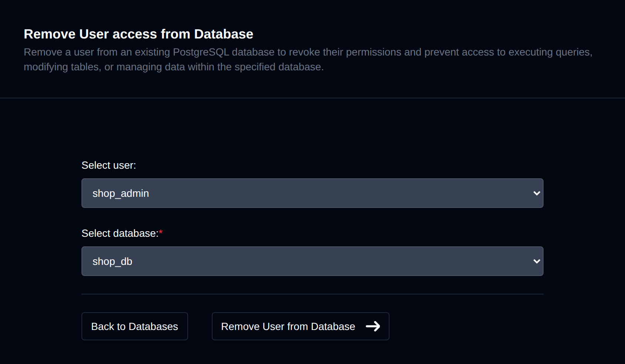Click the description paragraph about revoking permissions

308,60
